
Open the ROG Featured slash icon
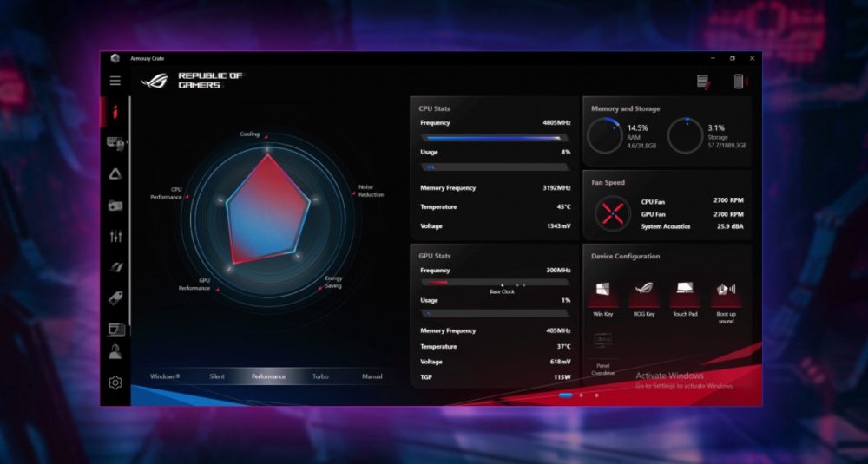click(115, 268)
